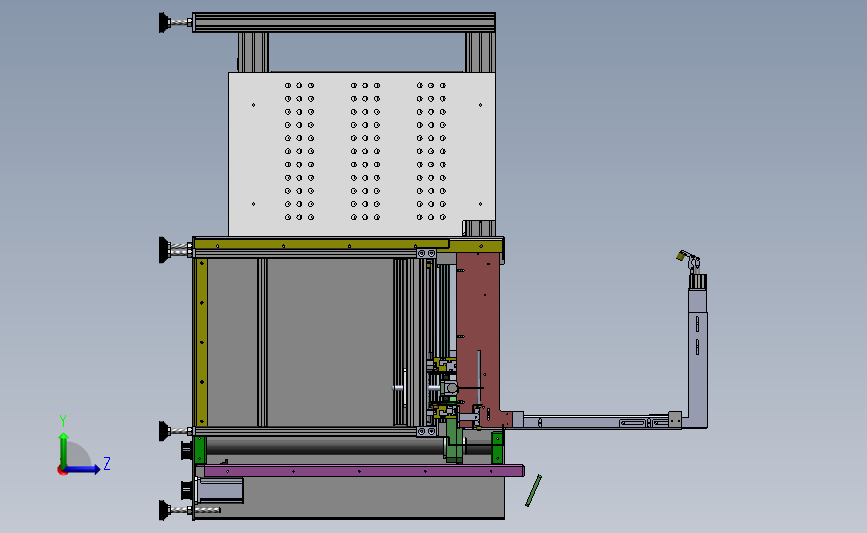Viewport: 867px width, 533px height.
Task: Select the top aluminum extrusion beam
Action: pyautogui.click(x=343, y=23)
